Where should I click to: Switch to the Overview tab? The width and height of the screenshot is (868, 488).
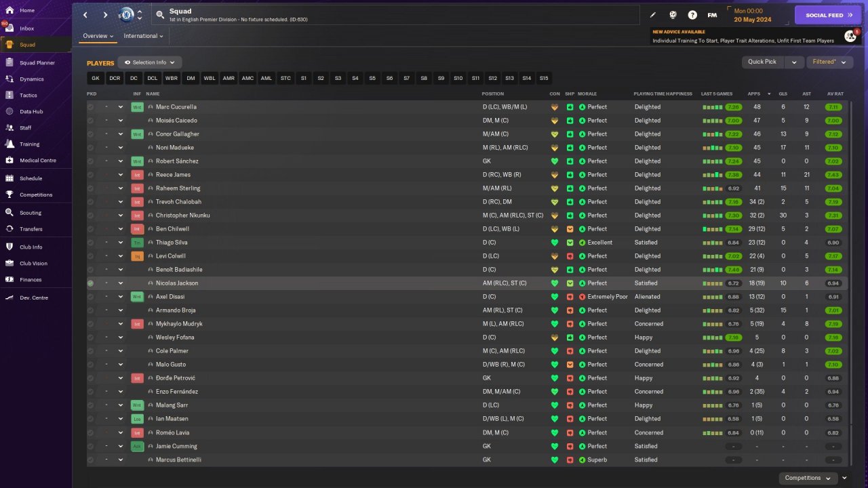coord(98,36)
